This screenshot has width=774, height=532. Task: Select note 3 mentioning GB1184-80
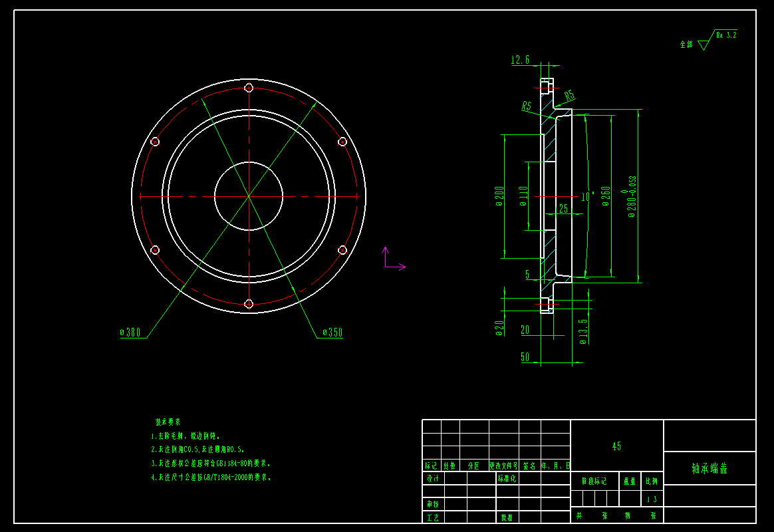coord(211,464)
